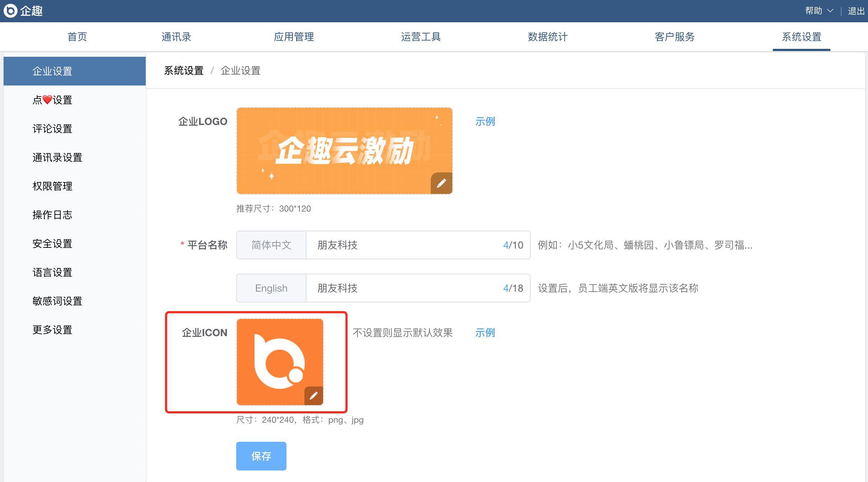Screen dimensions: 868x482
Task: Open the 示例 link beside 企业LOGO
Action: click(485, 121)
